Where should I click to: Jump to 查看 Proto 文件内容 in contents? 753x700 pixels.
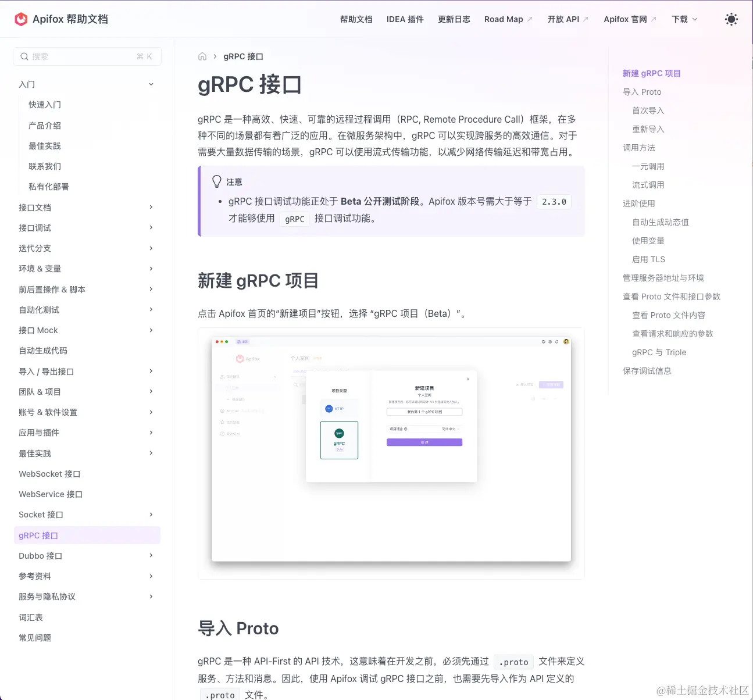pos(669,315)
